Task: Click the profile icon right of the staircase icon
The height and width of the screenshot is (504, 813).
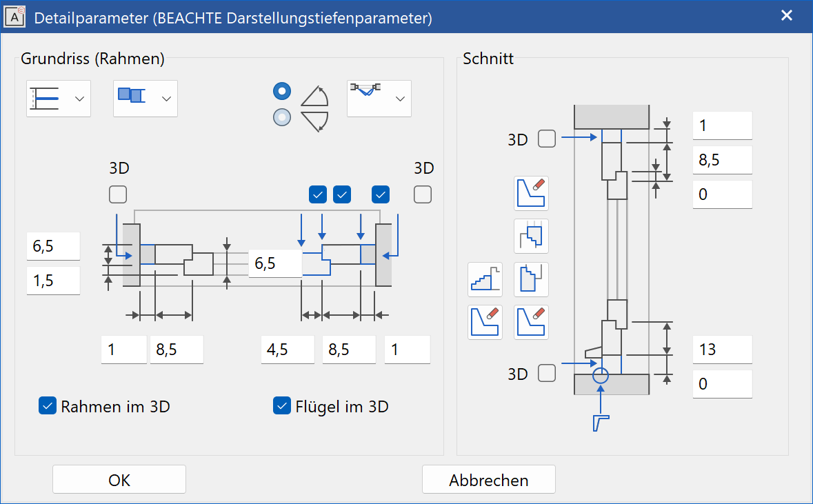Action: click(x=531, y=279)
